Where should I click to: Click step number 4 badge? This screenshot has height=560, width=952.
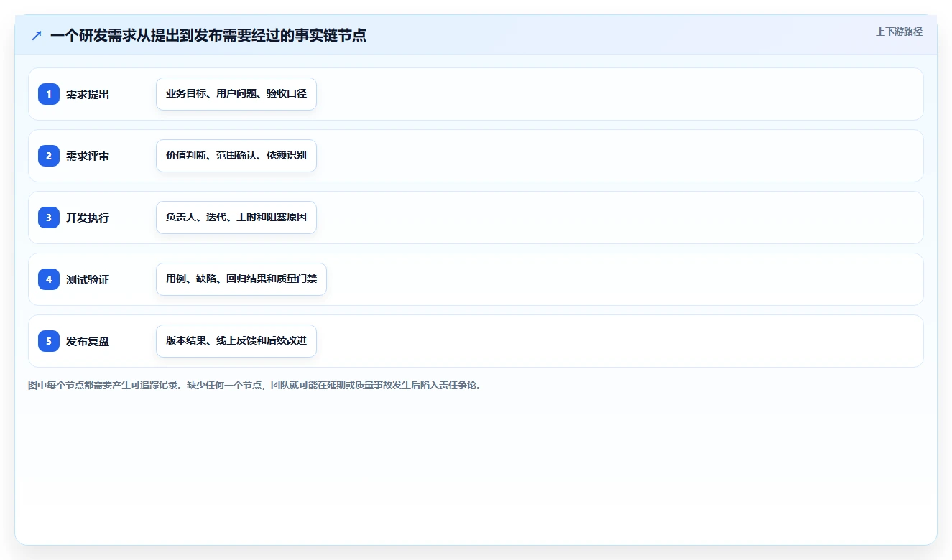(49, 279)
